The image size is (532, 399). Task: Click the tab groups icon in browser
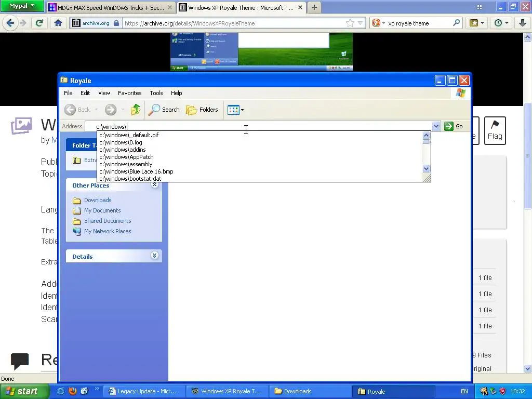(480, 7)
